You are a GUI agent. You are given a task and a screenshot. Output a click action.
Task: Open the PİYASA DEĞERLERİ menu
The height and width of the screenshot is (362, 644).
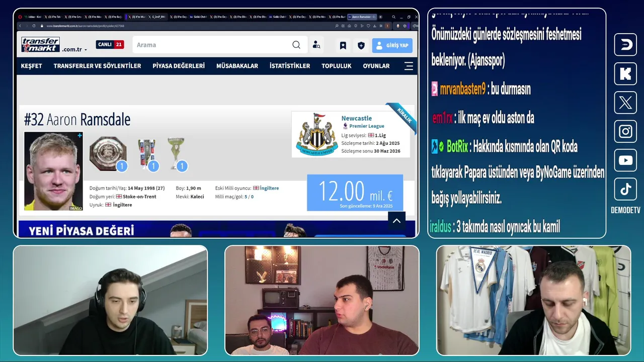coord(179,66)
